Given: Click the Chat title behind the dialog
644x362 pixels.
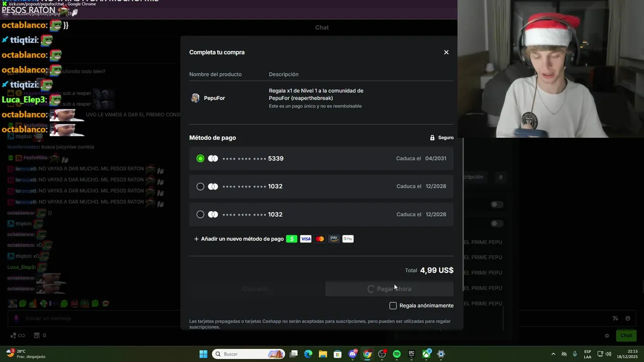Looking at the screenshot, I should [322, 28].
